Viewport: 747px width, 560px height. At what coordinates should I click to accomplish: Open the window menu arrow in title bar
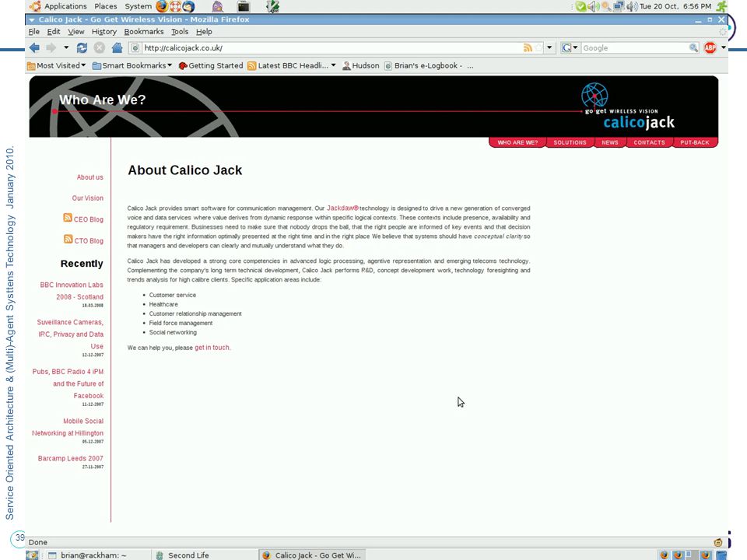(32, 20)
